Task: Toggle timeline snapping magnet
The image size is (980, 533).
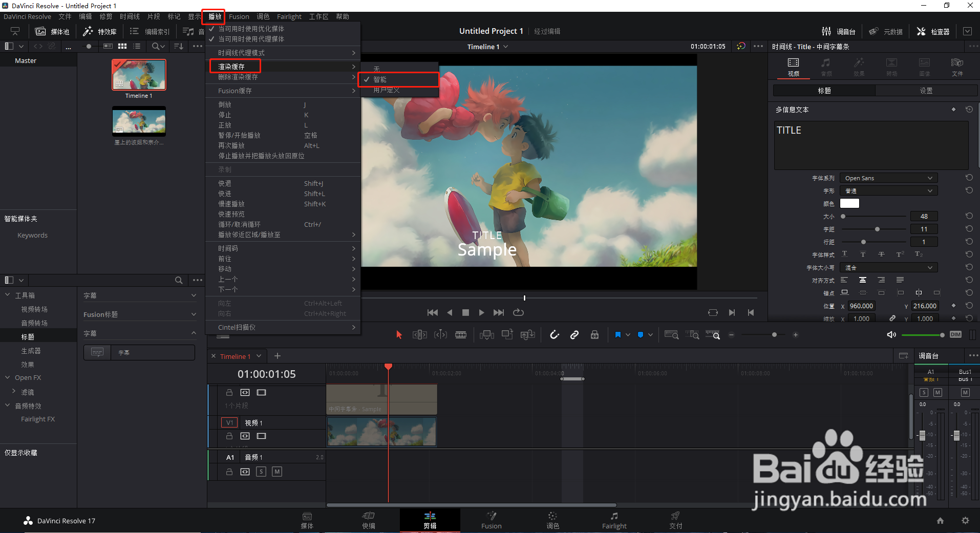Action: point(555,335)
